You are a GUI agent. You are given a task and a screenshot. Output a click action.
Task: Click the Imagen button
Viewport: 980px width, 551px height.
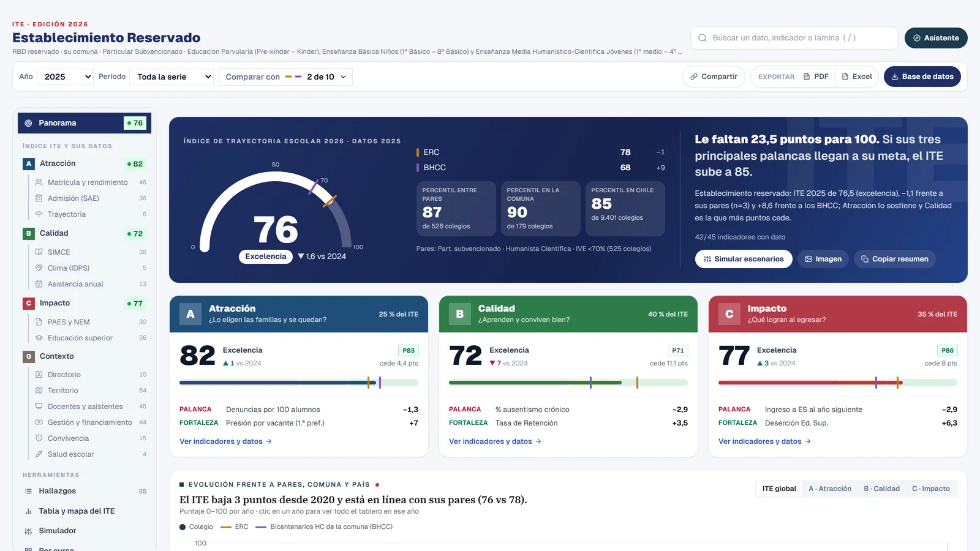pyautogui.click(x=823, y=259)
